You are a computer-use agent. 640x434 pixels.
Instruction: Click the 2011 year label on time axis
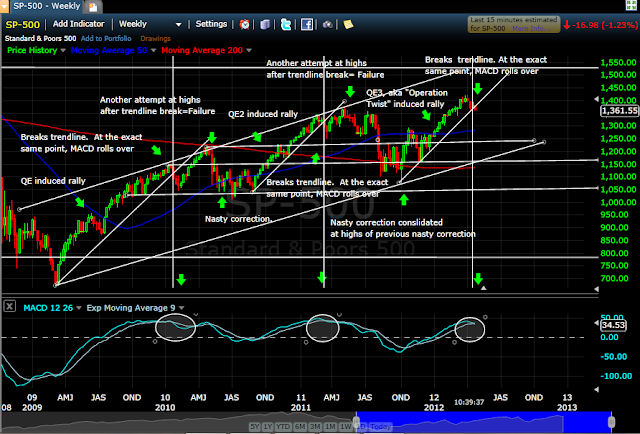click(x=300, y=407)
